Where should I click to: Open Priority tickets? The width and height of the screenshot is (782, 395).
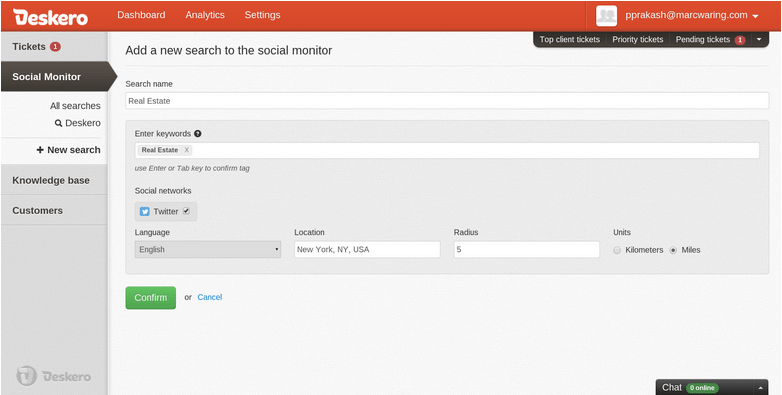click(x=638, y=39)
